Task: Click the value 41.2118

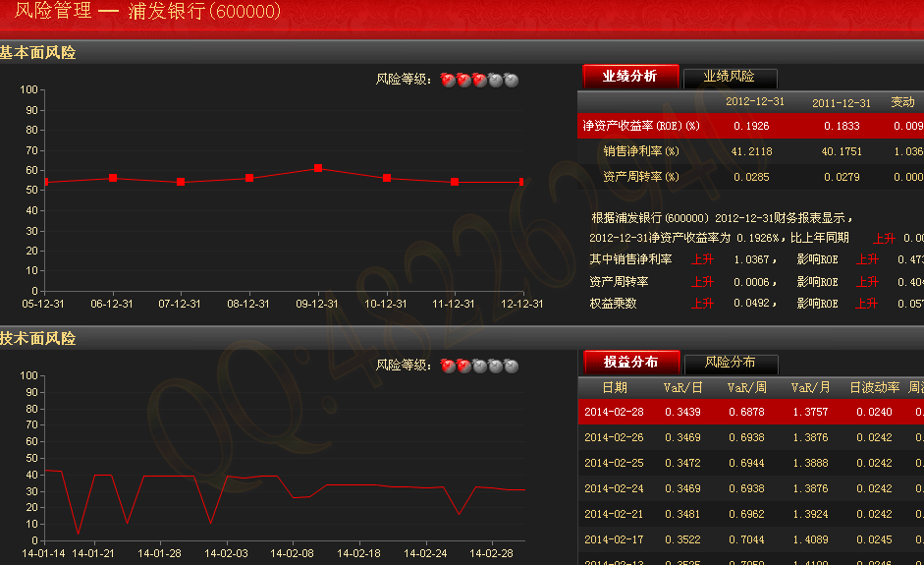Action: [x=751, y=151]
